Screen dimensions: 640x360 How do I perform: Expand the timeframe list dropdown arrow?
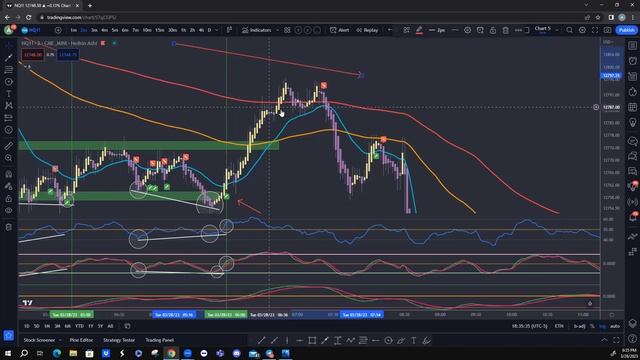click(217, 30)
